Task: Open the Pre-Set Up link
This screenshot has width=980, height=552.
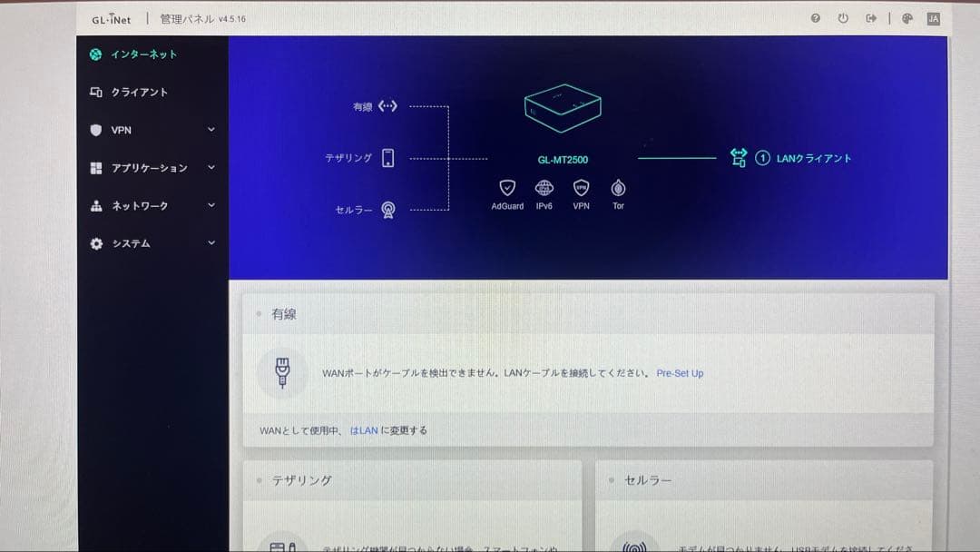Action: [681, 373]
